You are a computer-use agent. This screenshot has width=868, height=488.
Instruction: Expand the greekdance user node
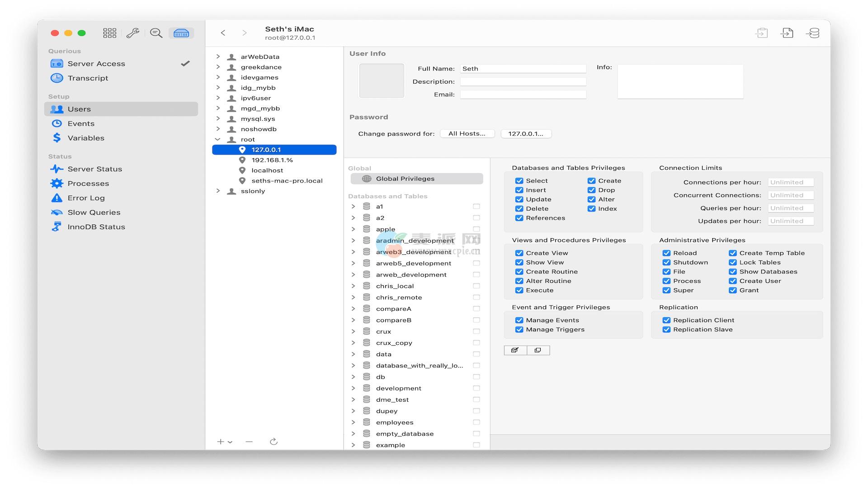218,67
